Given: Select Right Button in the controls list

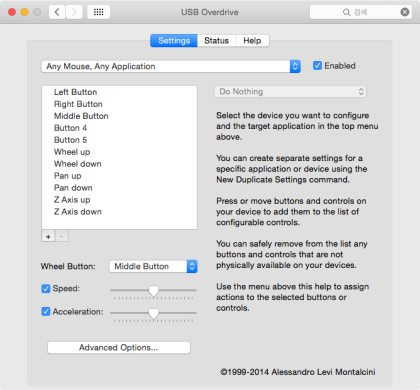Looking at the screenshot, I should tap(119, 104).
